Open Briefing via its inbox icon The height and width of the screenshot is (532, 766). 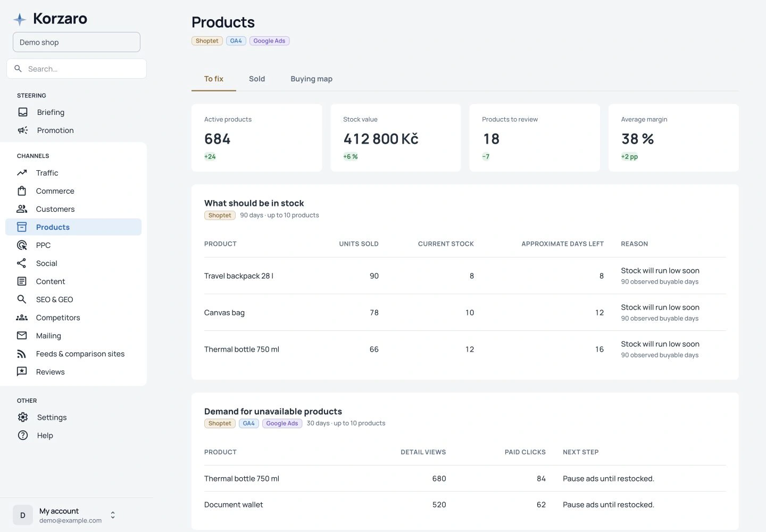click(23, 112)
